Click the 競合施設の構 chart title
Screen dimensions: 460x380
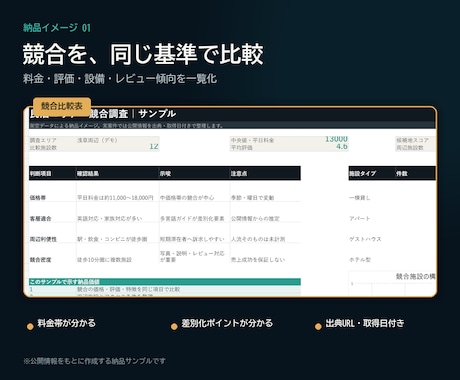(x=415, y=276)
